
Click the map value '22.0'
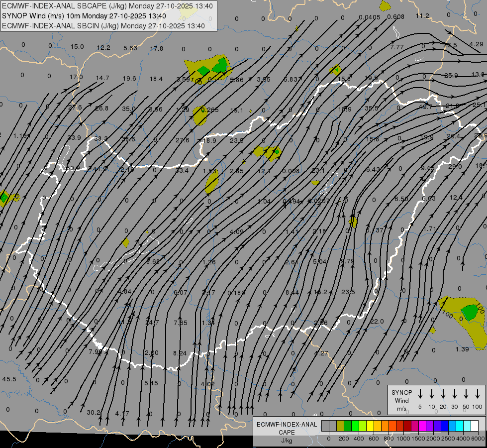377,321
